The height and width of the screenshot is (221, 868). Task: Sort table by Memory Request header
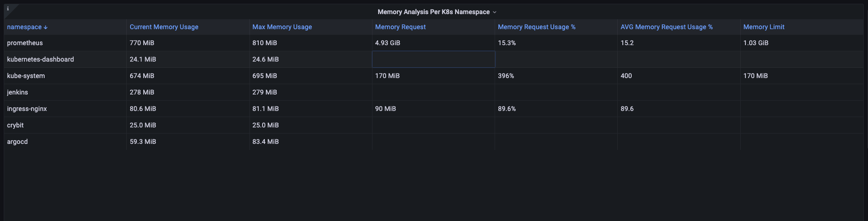tap(400, 27)
